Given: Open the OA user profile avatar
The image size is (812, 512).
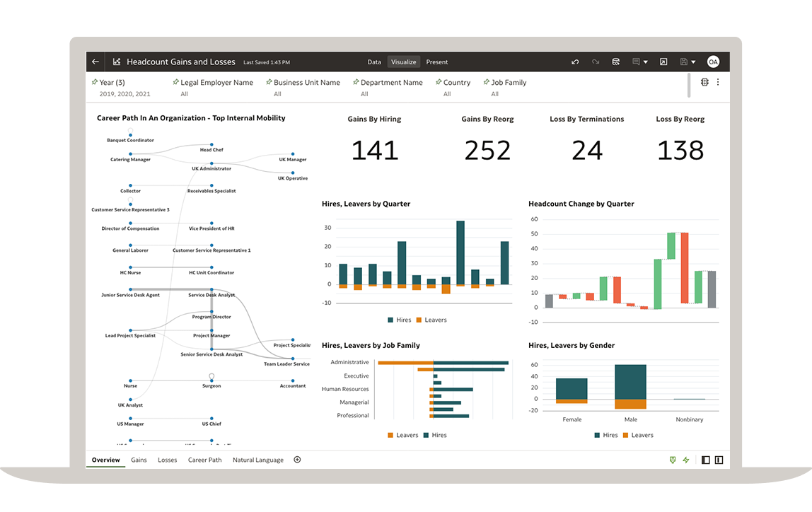Looking at the screenshot, I should click(713, 62).
